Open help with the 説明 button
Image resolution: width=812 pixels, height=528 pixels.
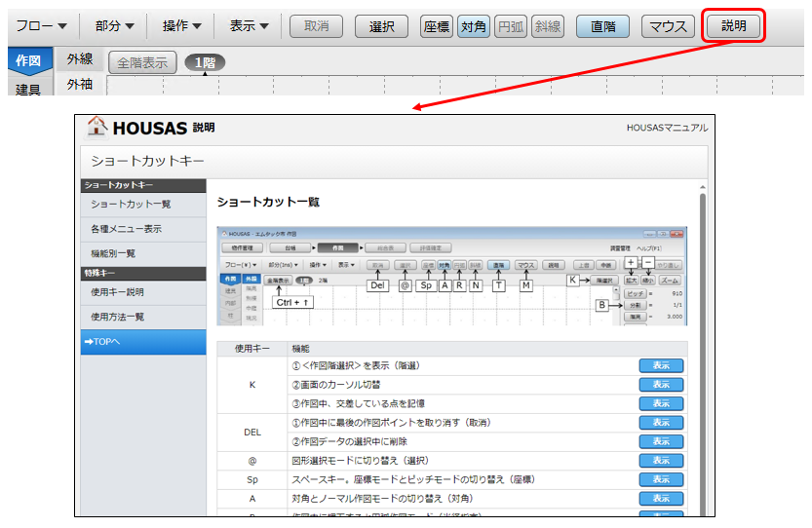[x=734, y=25]
